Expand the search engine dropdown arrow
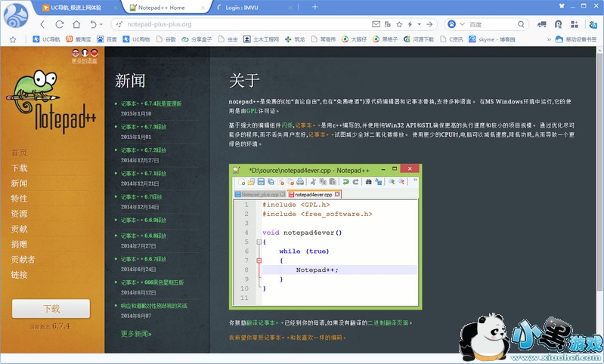Viewport: 604px width, 364px height. [461, 24]
